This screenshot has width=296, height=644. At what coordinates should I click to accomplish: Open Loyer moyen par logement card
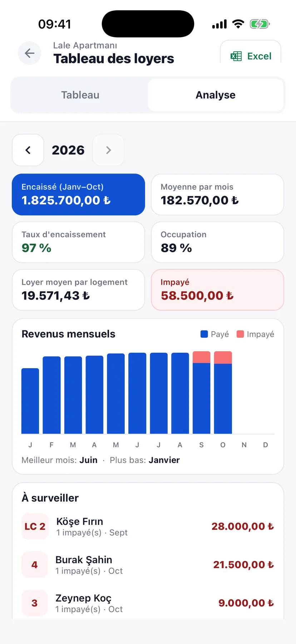click(x=78, y=289)
